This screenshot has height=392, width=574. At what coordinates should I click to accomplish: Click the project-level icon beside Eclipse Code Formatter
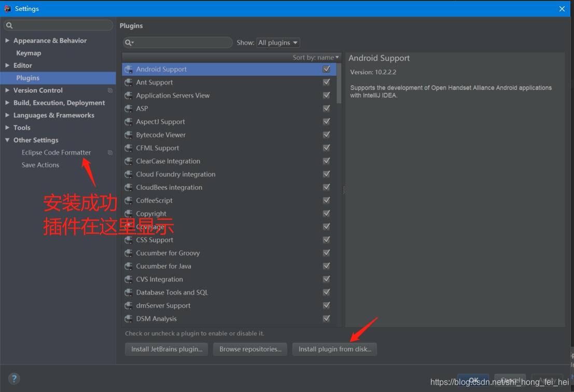(110, 152)
